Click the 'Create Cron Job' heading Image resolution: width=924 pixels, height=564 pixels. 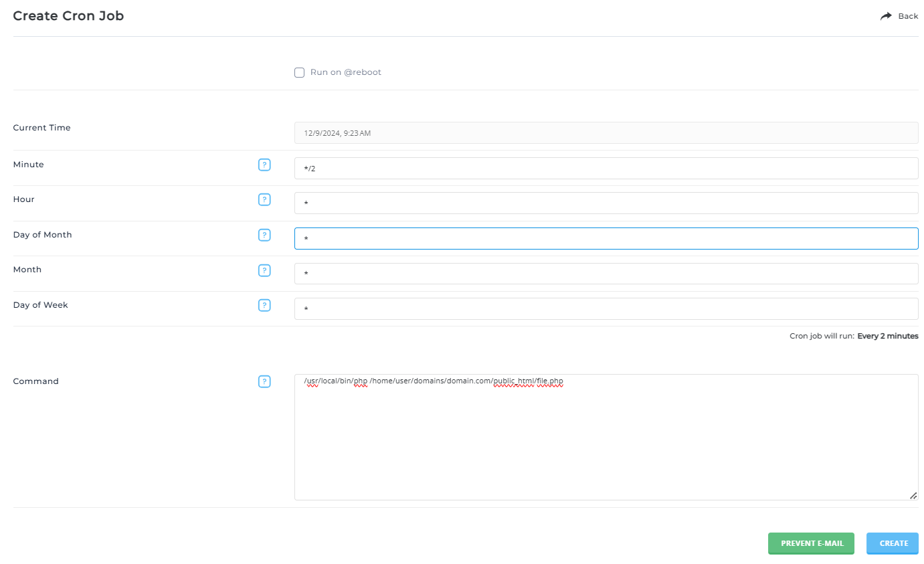68,15
